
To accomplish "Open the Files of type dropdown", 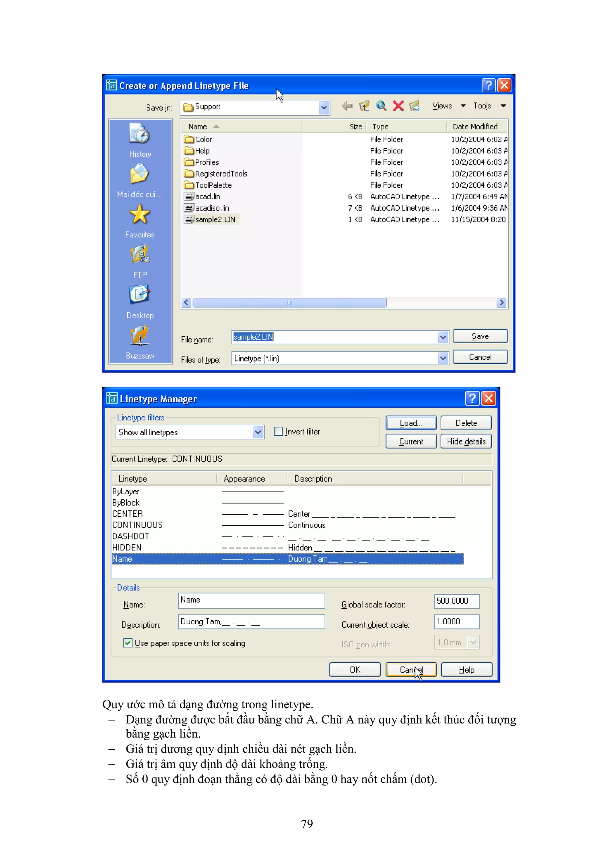I will (x=443, y=358).
